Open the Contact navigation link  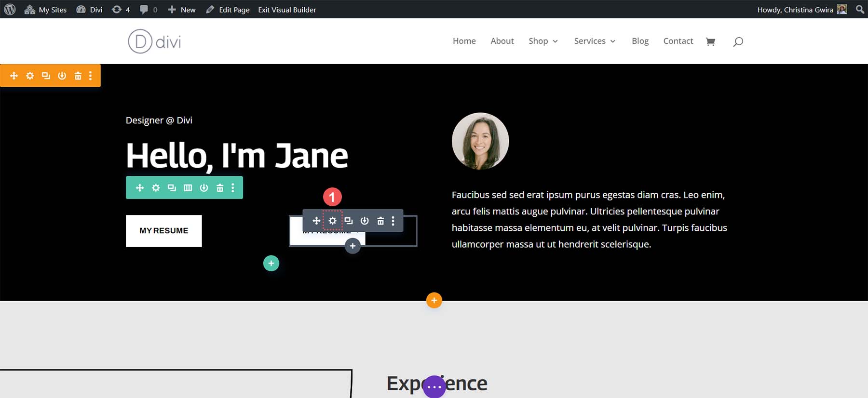(x=678, y=41)
